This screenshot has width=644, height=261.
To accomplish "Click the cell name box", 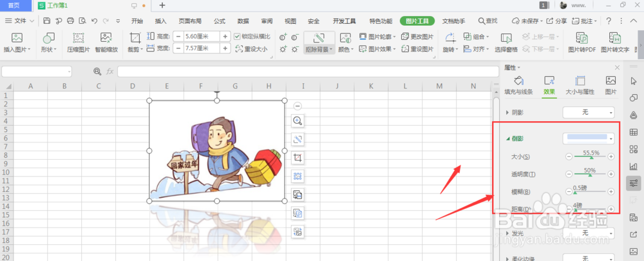I will [37, 72].
